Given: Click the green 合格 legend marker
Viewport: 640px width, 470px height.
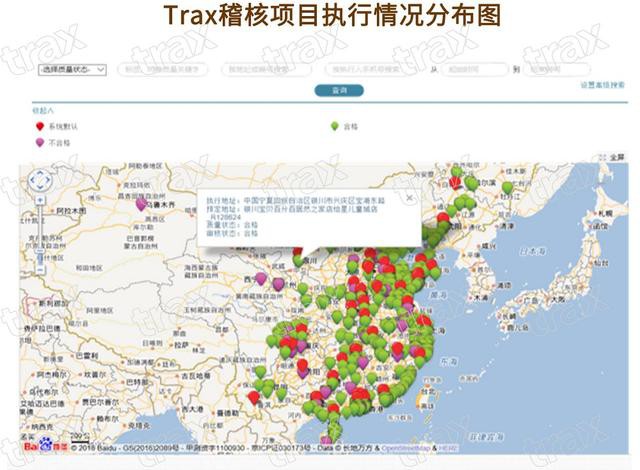Looking at the screenshot, I should point(335,126).
